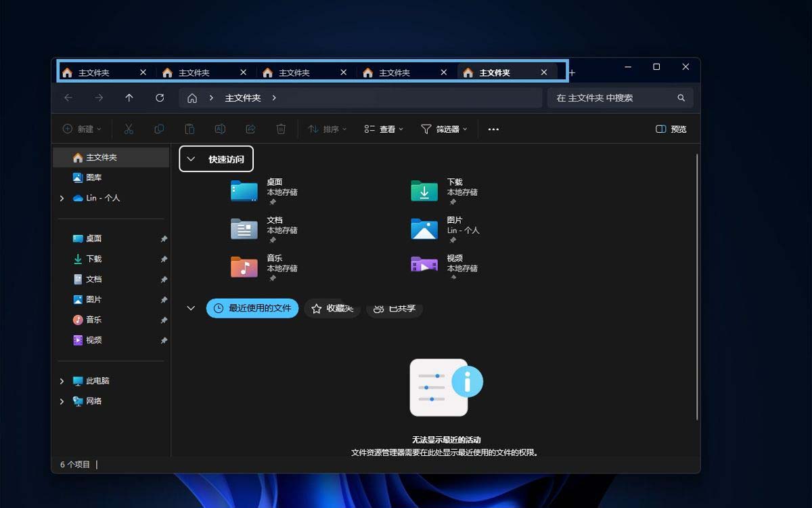812x508 pixels.
Task: Click the Paste clipboard icon in the toolbar
Action: (x=189, y=129)
